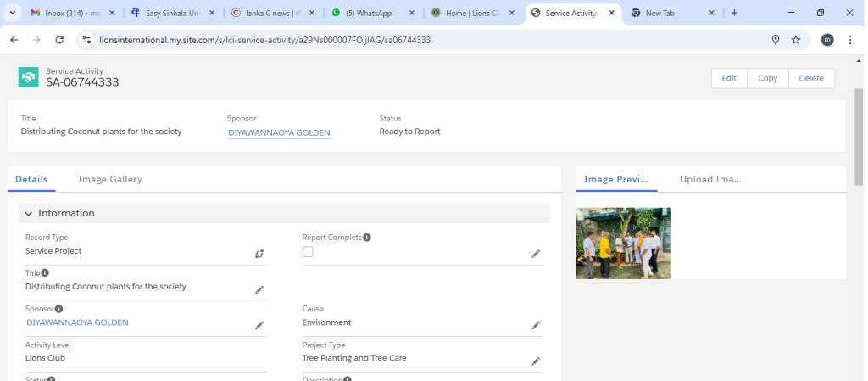This screenshot has width=868, height=381.
Task: Click change record type icon
Action: 259,254
